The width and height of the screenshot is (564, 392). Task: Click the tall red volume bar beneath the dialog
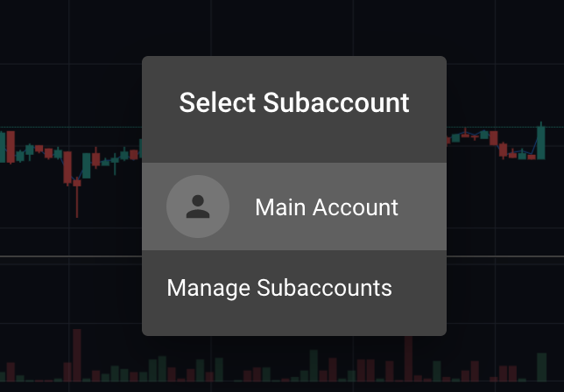point(408,359)
